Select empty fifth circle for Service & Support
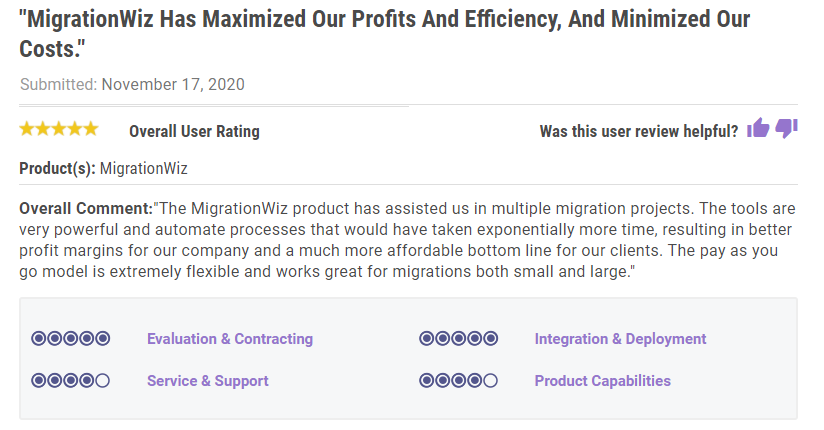The height and width of the screenshot is (430, 824). pos(102,381)
